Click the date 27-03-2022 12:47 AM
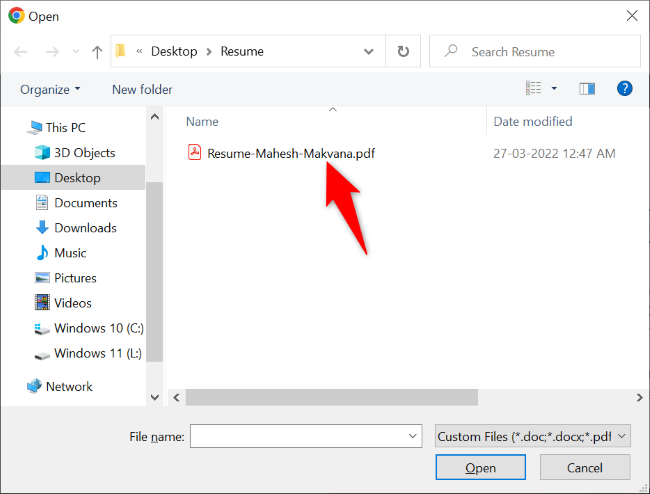650x494 pixels. pyautogui.click(x=554, y=154)
